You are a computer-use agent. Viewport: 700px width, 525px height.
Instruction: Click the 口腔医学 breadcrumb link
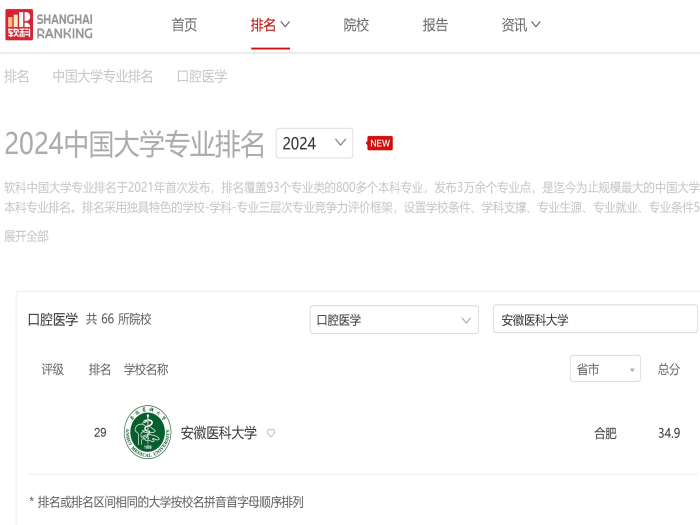[202, 76]
